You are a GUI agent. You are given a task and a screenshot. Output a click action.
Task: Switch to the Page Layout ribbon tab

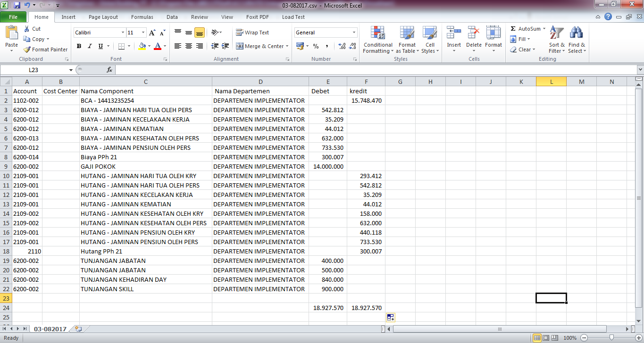point(103,17)
